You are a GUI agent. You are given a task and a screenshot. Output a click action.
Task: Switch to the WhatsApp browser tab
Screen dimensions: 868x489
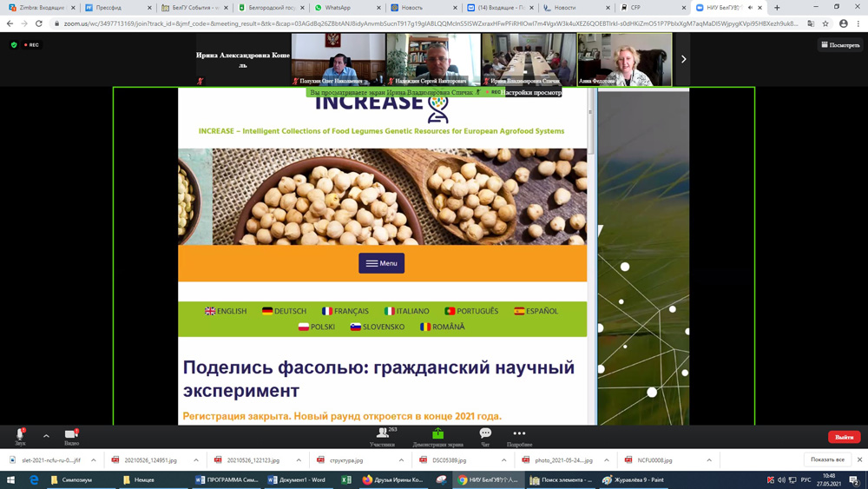click(x=343, y=8)
